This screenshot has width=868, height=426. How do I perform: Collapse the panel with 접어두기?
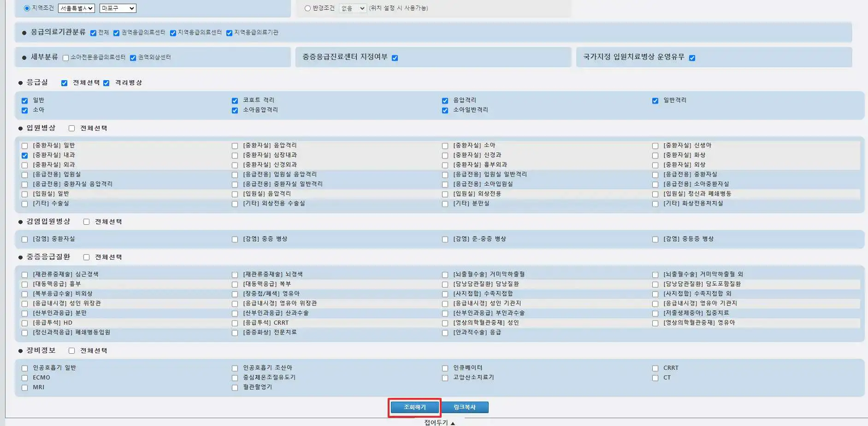(439, 422)
